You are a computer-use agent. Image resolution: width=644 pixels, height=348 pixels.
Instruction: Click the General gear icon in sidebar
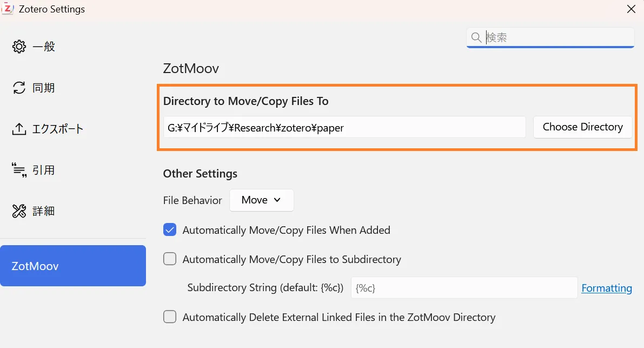click(x=19, y=47)
